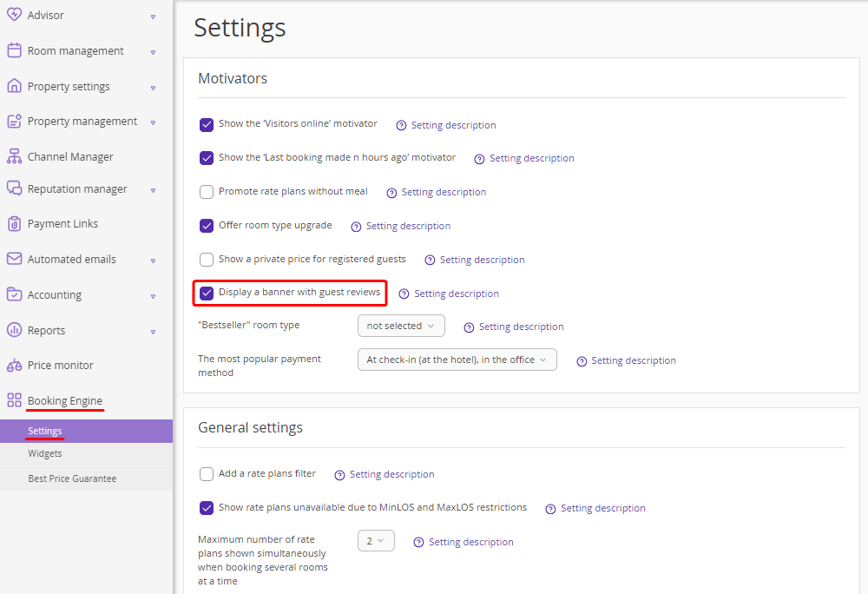Open the Widgets submenu item
The image size is (868, 594).
86,454
